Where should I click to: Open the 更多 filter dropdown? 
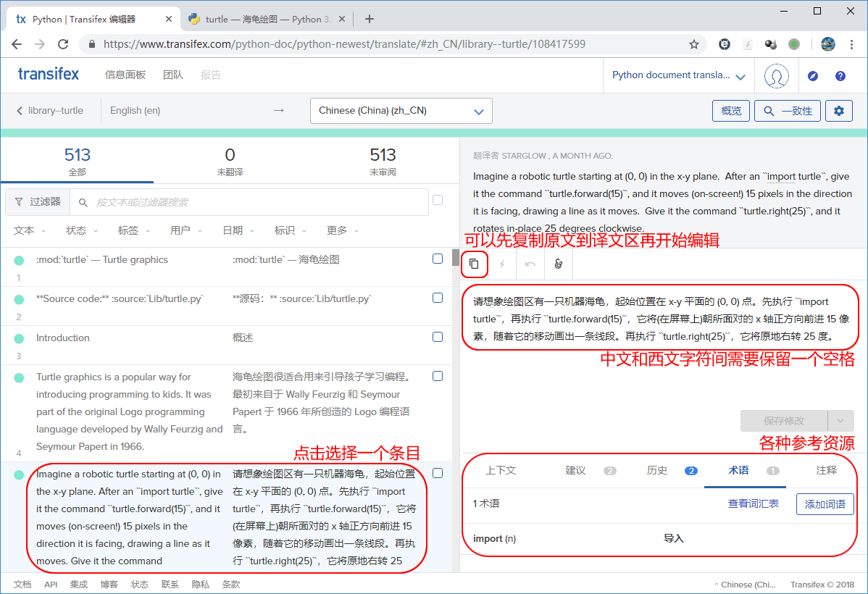pos(343,230)
